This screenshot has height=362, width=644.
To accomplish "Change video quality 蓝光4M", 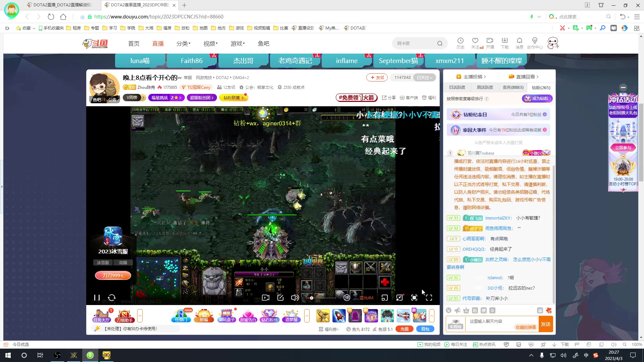I will click(x=366, y=298).
